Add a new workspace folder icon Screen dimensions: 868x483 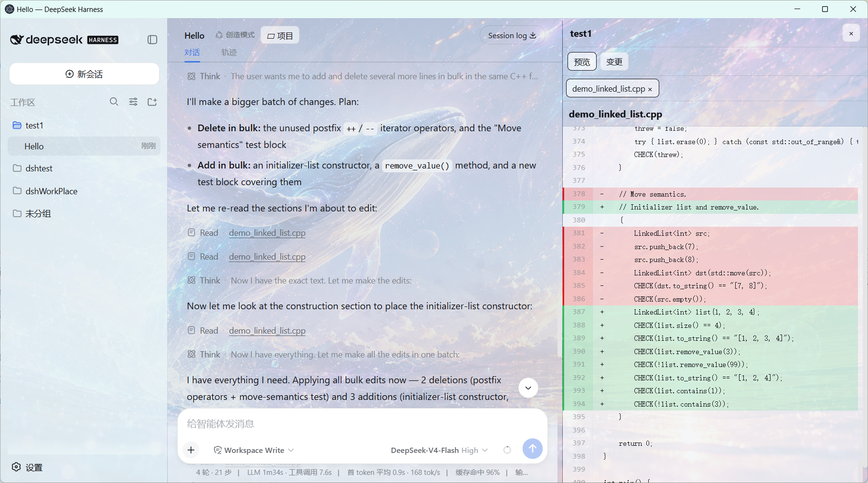tap(152, 102)
